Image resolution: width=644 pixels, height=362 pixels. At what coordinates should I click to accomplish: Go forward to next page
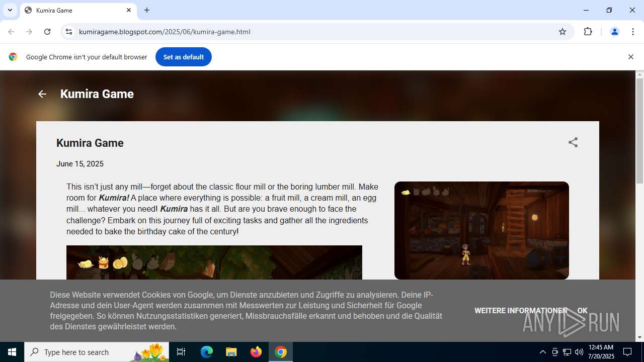pyautogui.click(x=29, y=32)
